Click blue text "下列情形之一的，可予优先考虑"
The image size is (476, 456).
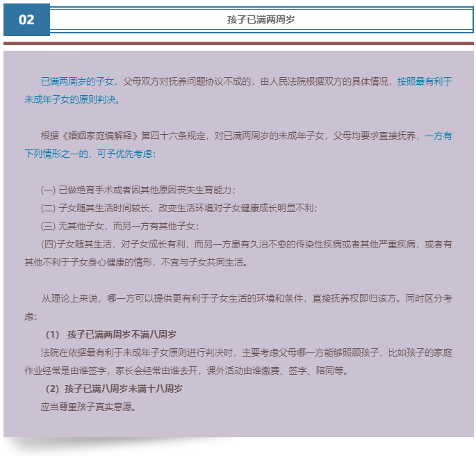point(90,154)
